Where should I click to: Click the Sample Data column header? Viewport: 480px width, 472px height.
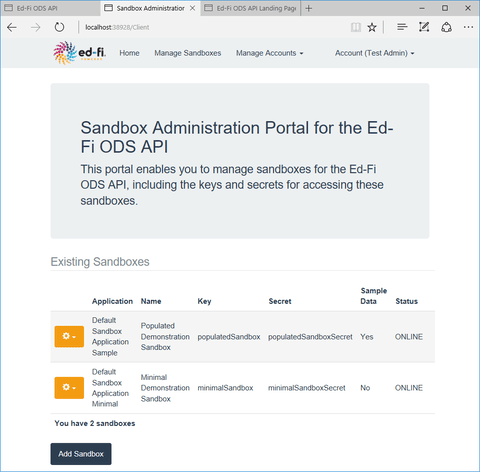click(x=374, y=296)
